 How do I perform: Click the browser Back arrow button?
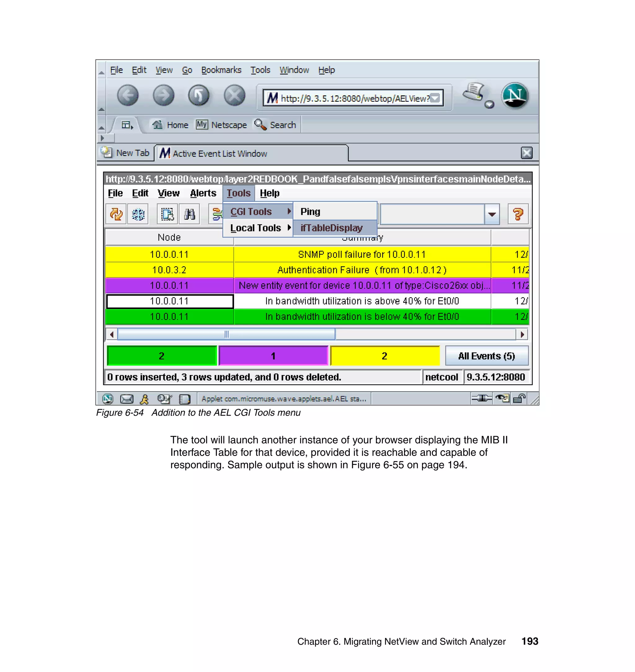[128, 95]
